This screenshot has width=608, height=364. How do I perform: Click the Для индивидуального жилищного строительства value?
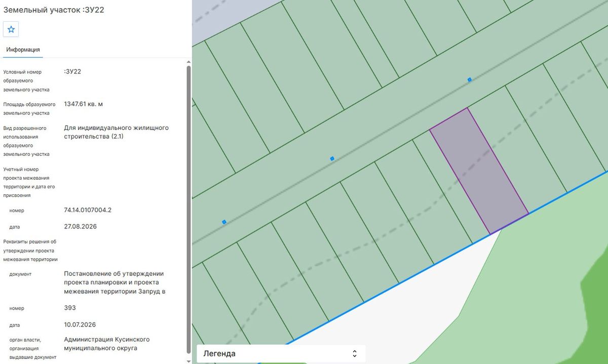click(117, 132)
